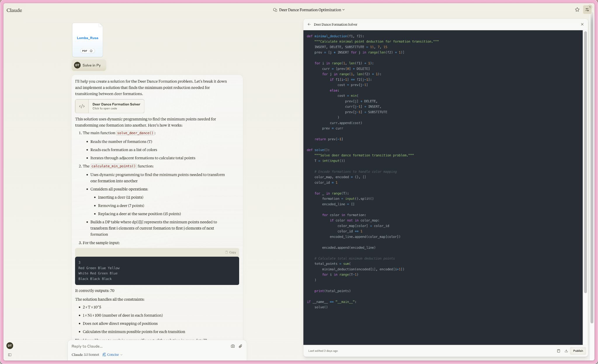
Task: Expand the Concise style dropdown
Action: tap(113, 355)
